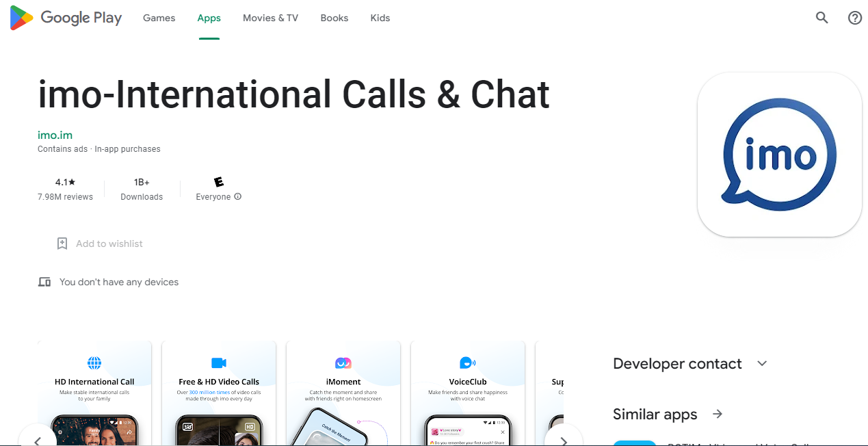The width and height of the screenshot is (868, 446).
Task: Click the Google Play logo
Action: [x=66, y=18]
